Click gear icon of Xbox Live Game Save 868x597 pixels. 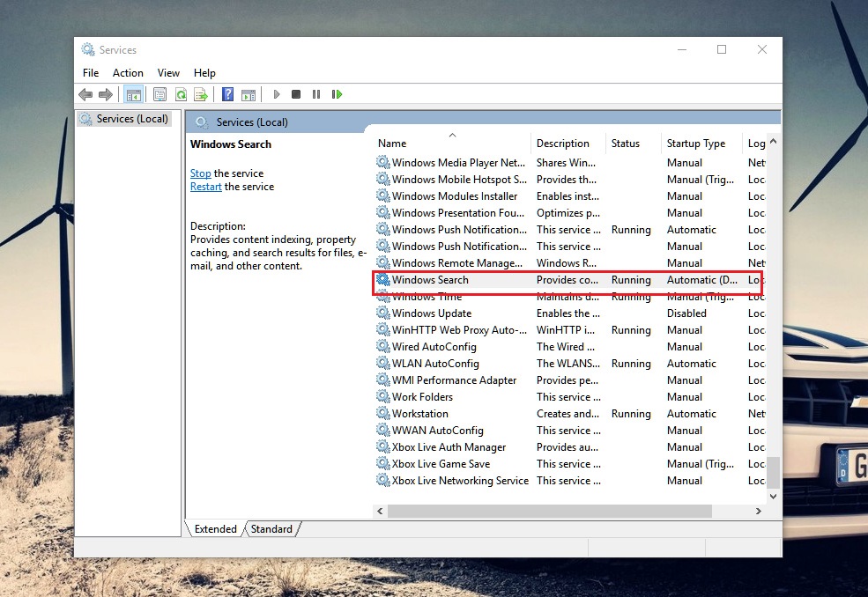pos(383,463)
